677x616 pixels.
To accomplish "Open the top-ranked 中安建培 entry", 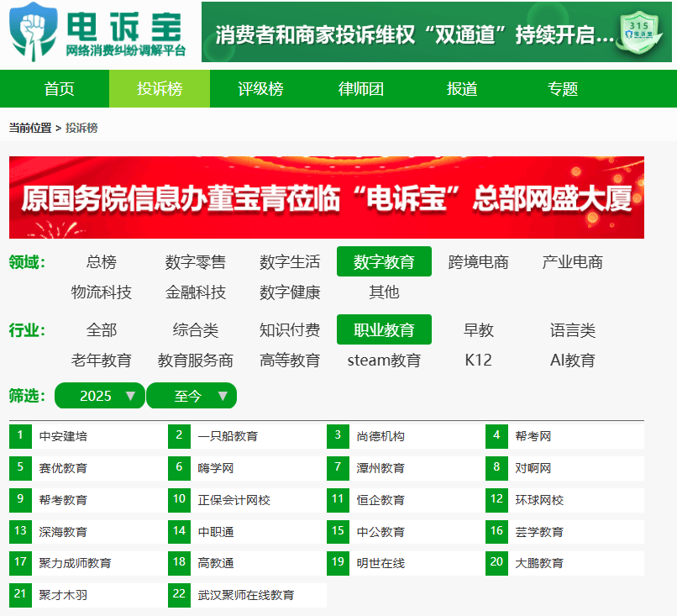I will (x=63, y=436).
